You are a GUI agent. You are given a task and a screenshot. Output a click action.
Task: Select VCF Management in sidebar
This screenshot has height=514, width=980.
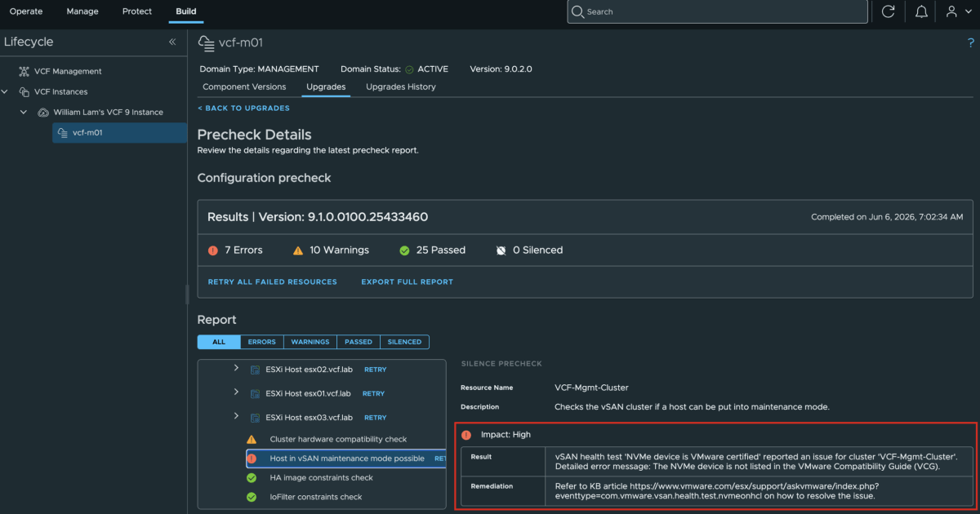click(x=68, y=71)
